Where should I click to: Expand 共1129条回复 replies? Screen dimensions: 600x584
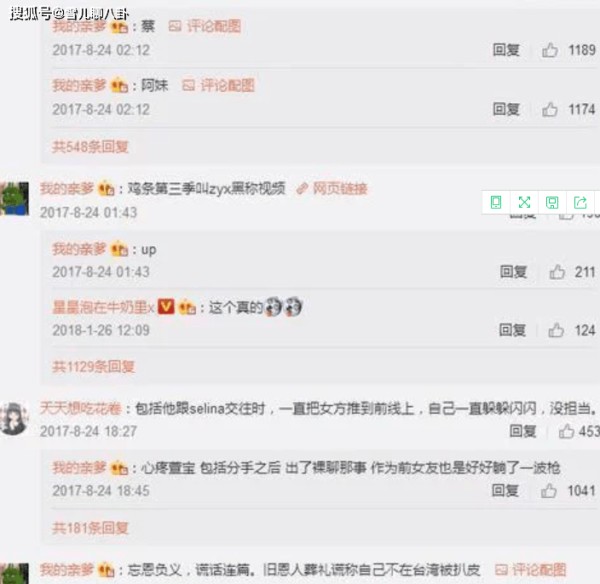pos(93,367)
